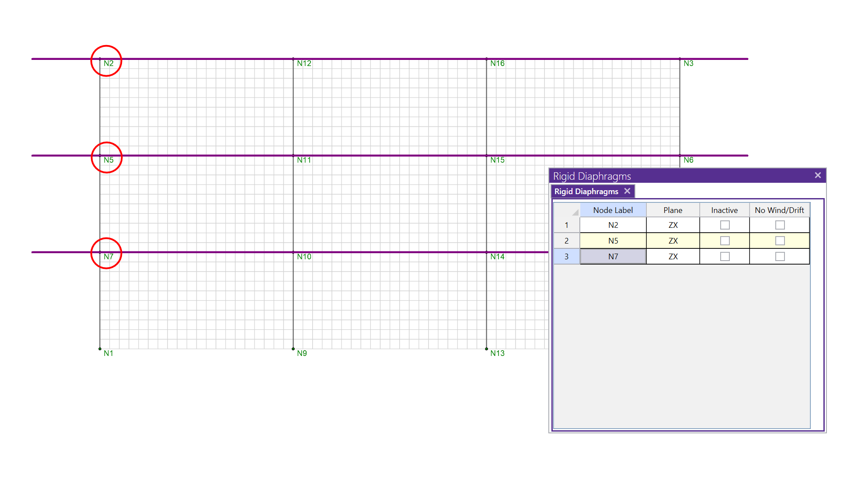Screen dimensions: 868x488
Task: Close the Rigid Diaphragms window
Action: 817,175
